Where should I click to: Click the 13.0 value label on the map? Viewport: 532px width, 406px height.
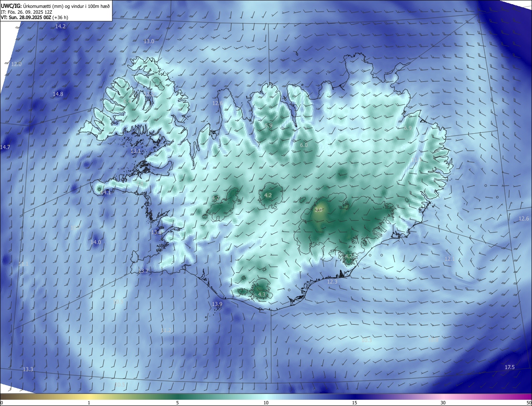pos(149,41)
